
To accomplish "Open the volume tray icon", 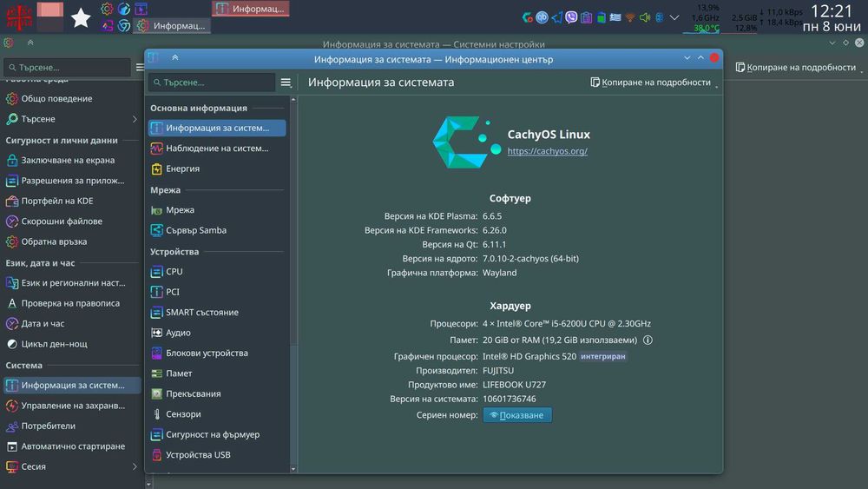I will click(645, 17).
